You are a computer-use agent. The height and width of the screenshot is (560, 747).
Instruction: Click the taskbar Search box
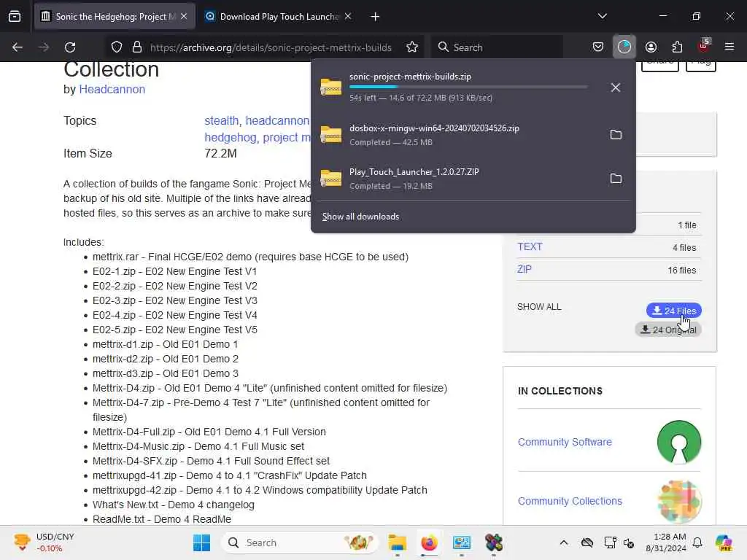(x=298, y=542)
